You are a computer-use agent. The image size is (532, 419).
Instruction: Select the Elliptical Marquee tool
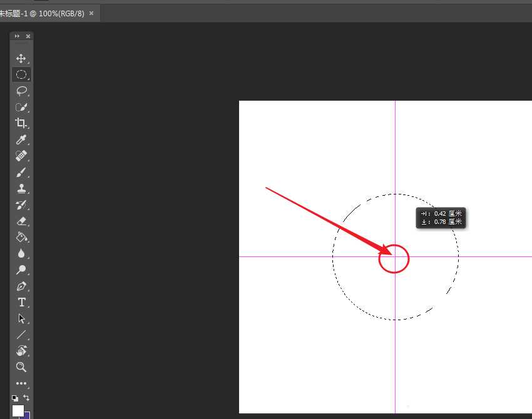(x=22, y=74)
